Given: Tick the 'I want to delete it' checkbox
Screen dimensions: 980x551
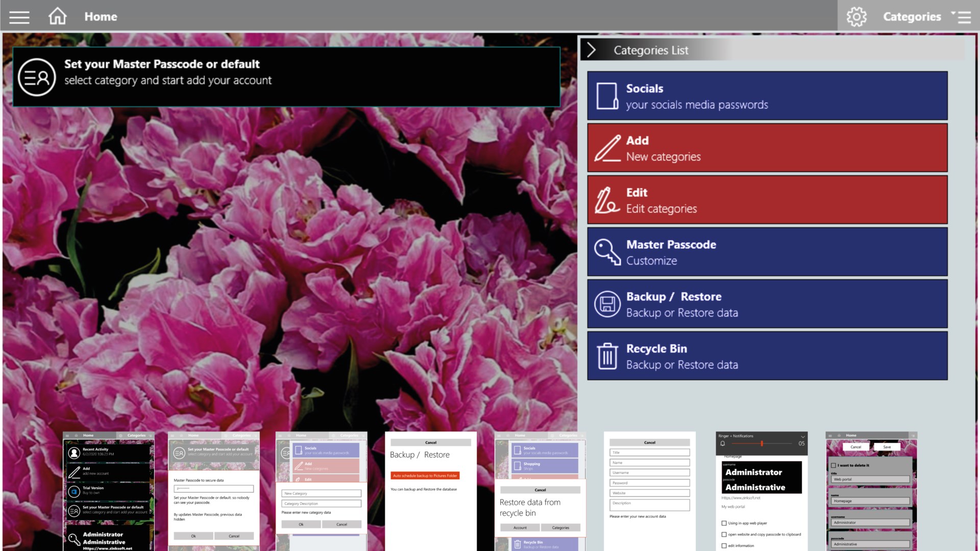Looking at the screenshot, I should click(833, 465).
